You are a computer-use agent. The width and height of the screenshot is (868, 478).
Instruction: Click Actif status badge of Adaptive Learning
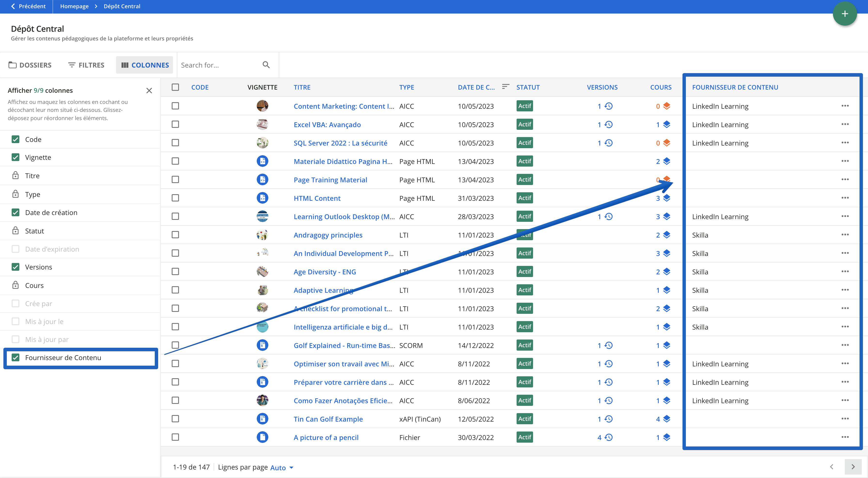point(525,290)
